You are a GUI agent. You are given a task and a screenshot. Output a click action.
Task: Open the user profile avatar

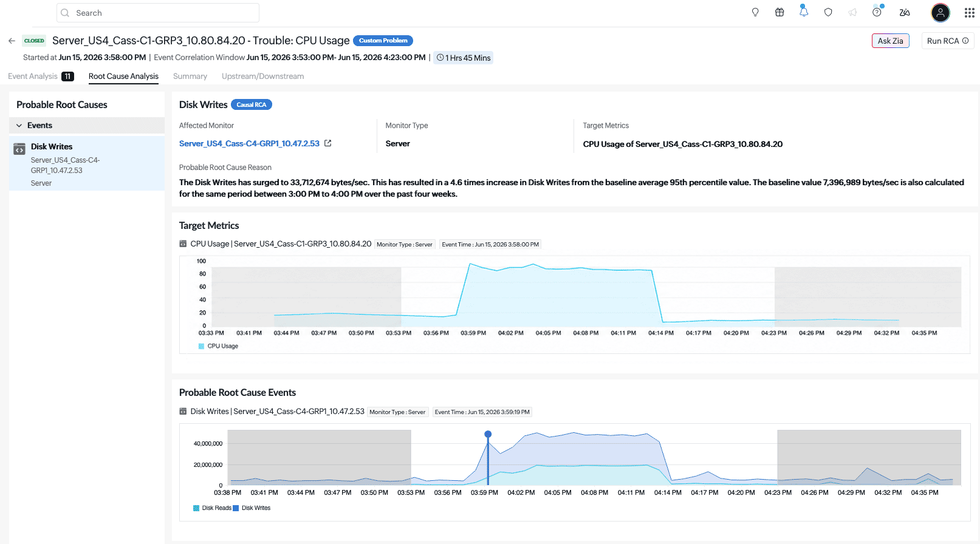941,13
